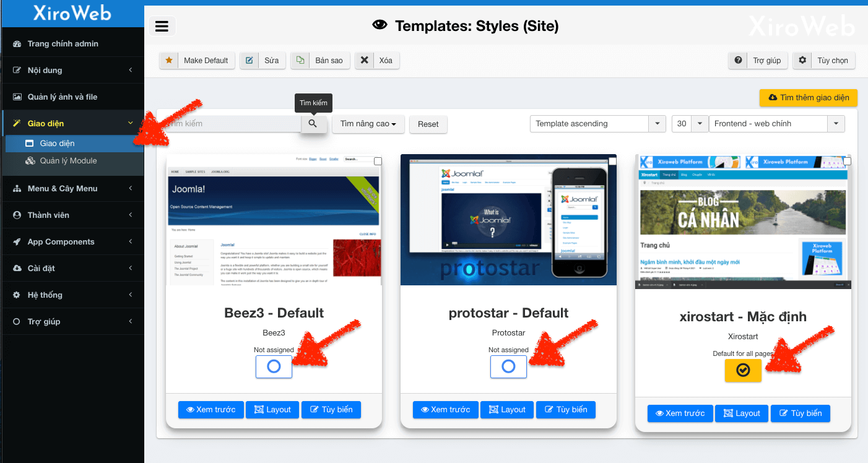The image size is (868, 463).
Task: Expand the App Components sidebar menu
Action: (72, 242)
